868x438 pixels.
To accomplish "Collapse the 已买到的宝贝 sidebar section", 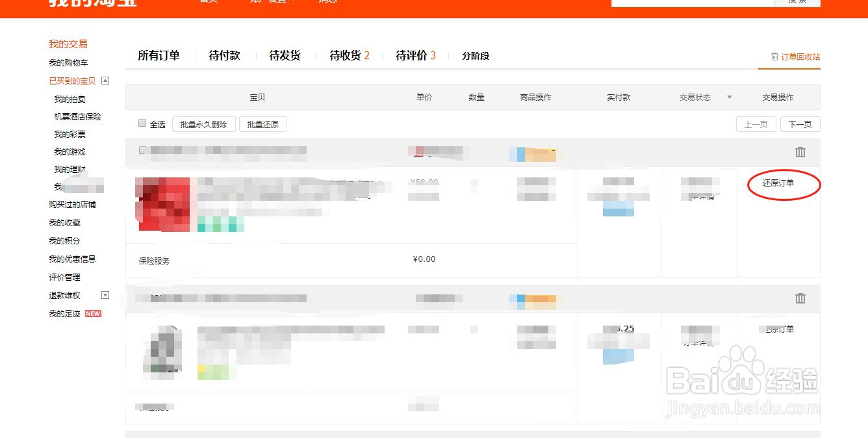I will (x=105, y=81).
